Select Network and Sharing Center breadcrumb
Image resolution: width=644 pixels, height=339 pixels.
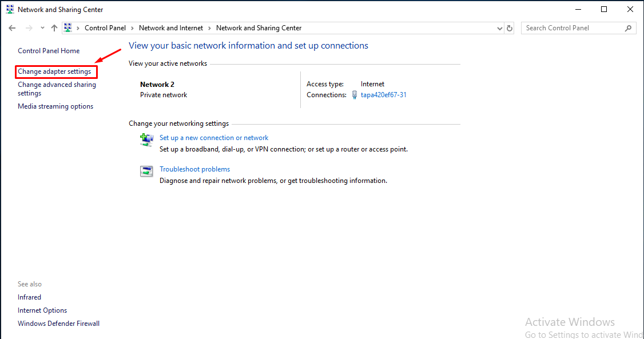(x=259, y=28)
